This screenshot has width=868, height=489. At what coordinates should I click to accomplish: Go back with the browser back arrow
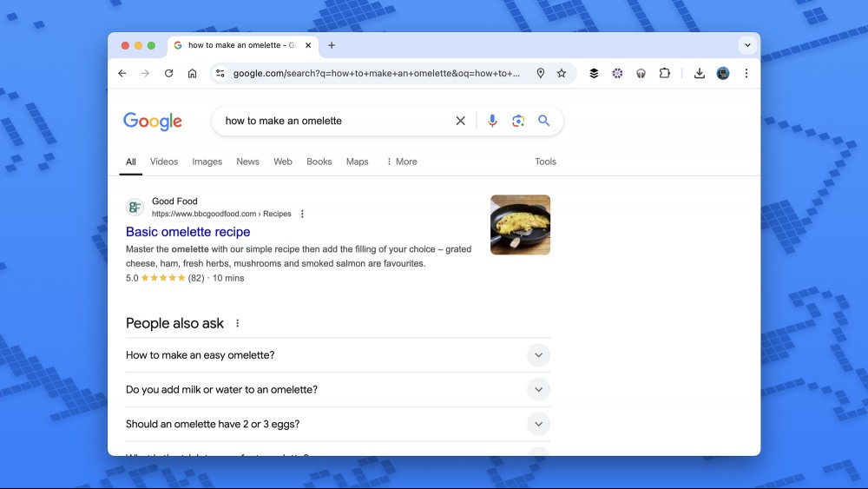coord(122,73)
